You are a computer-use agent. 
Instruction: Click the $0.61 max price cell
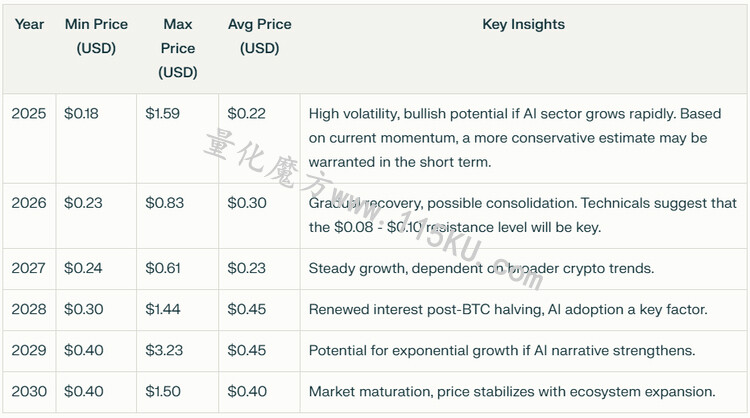[x=163, y=268]
